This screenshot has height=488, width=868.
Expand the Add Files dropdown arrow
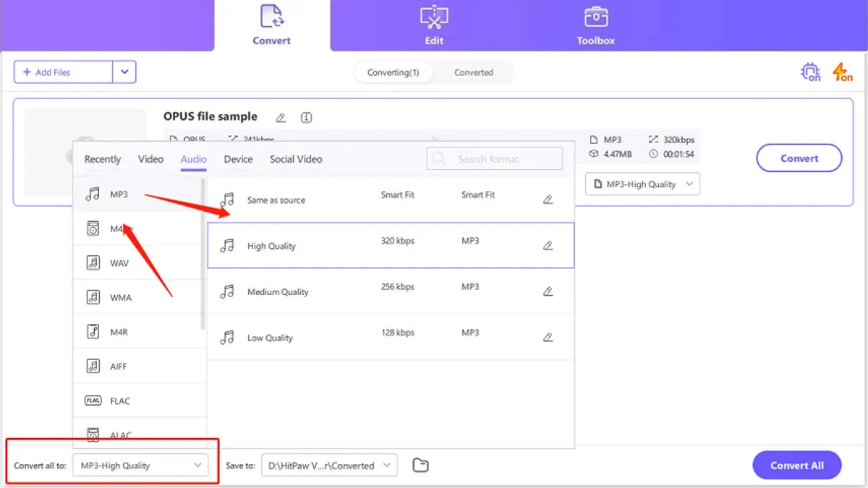tap(124, 72)
